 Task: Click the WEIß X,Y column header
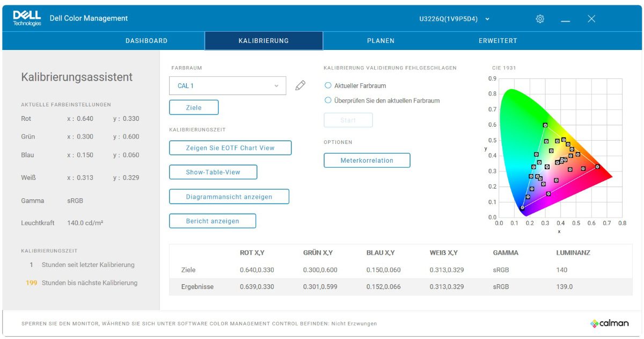pyautogui.click(x=444, y=253)
